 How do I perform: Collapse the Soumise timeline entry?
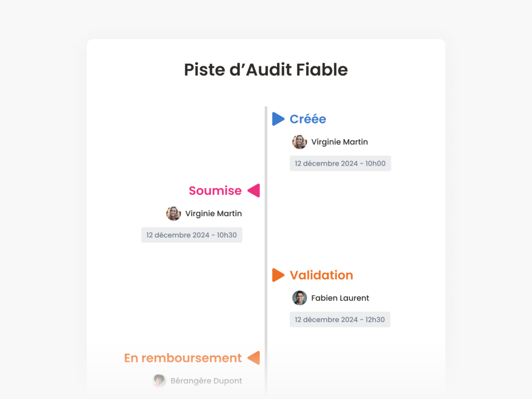point(215,191)
